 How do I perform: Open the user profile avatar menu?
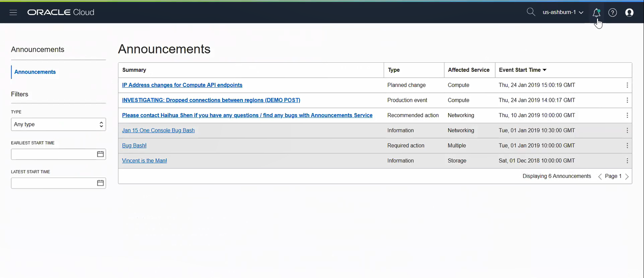click(630, 13)
